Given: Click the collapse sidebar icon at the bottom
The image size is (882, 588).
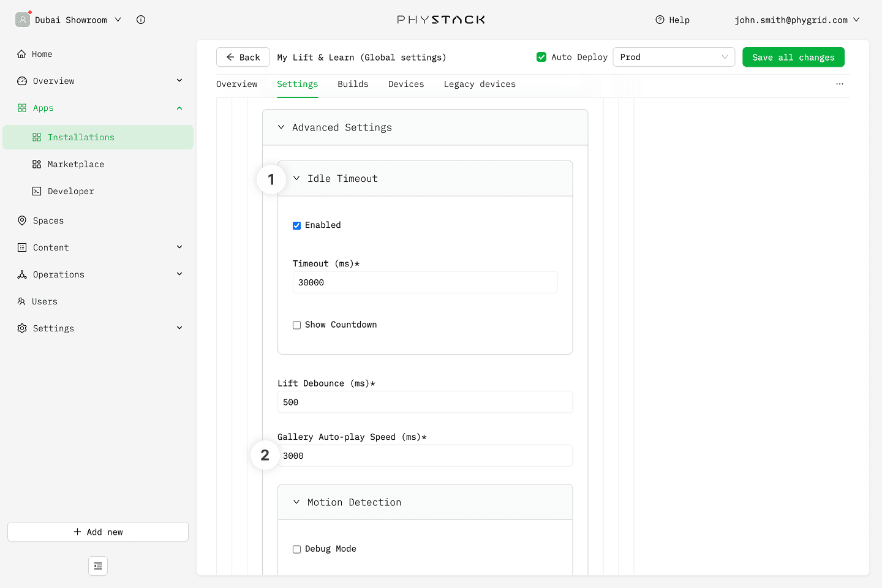Looking at the screenshot, I should (98, 566).
